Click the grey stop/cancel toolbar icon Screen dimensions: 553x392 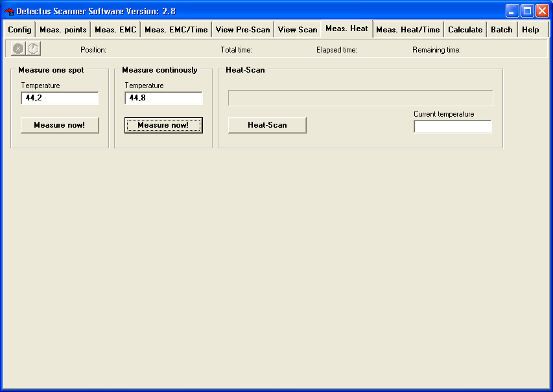pyautogui.click(x=18, y=49)
